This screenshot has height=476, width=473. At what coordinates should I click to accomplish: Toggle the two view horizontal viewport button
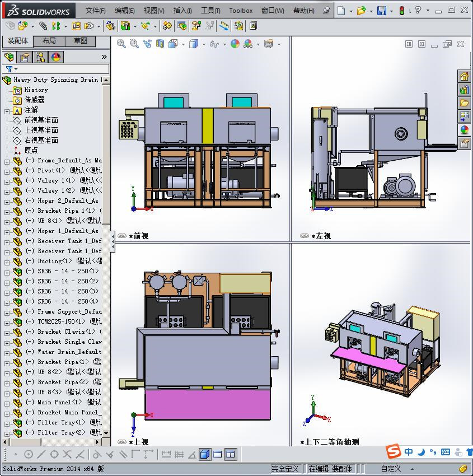[x=218, y=455]
